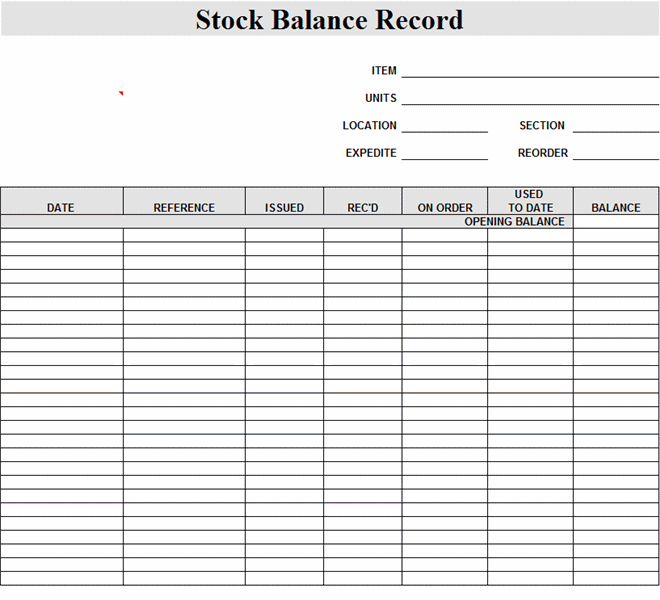
Task: Select the LOCATION input field
Action: coord(444,125)
